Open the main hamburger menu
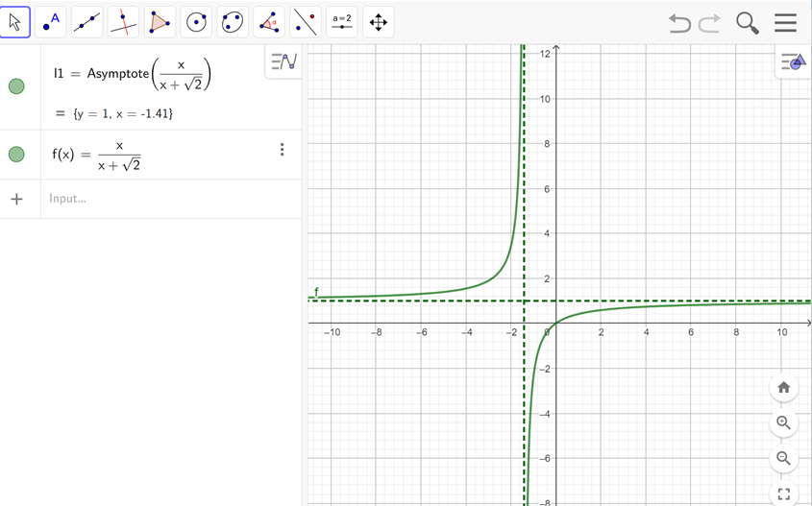Viewport: 812px width, 506px height. click(x=785, y=23)
